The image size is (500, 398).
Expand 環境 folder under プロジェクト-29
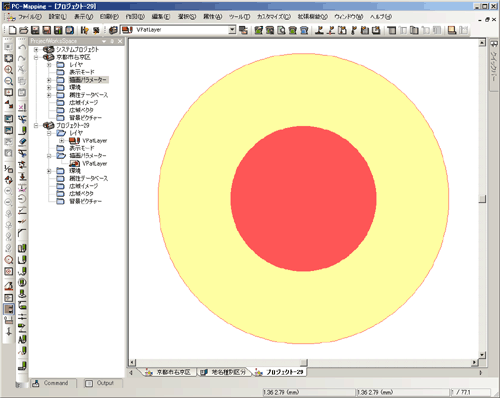[x=49, y=171]
